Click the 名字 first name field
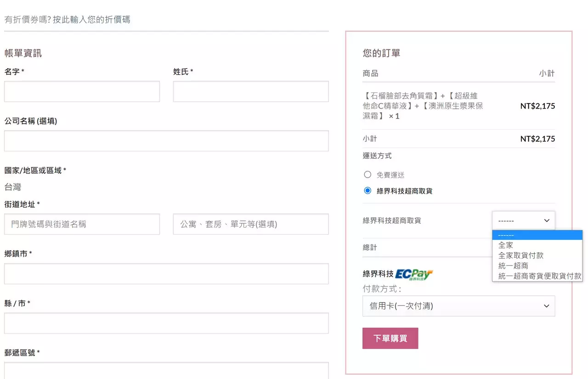 click(x=82, y=91)
